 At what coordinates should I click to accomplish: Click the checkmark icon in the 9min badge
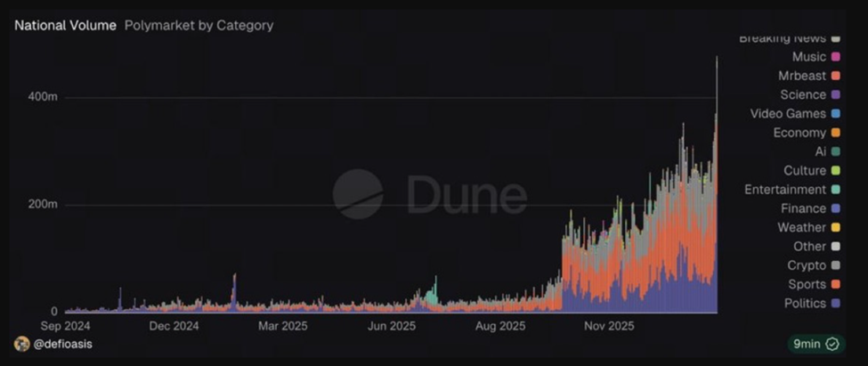click(x=832, y=344)
